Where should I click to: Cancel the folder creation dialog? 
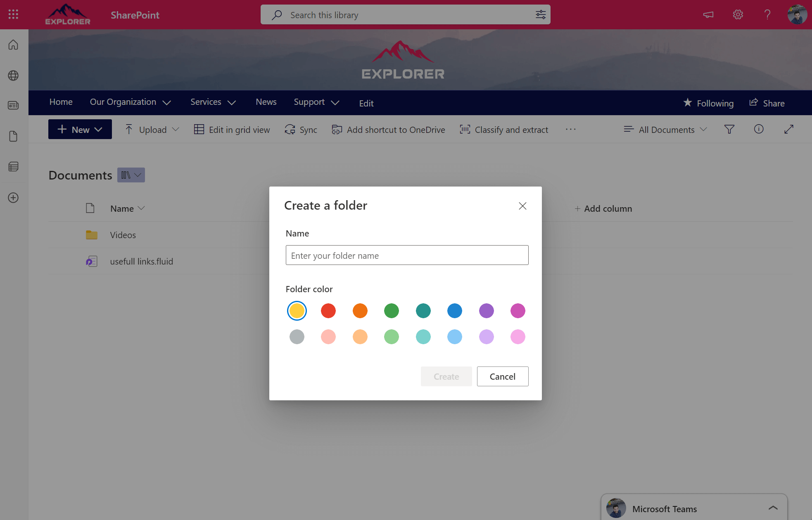click(502, 376)
